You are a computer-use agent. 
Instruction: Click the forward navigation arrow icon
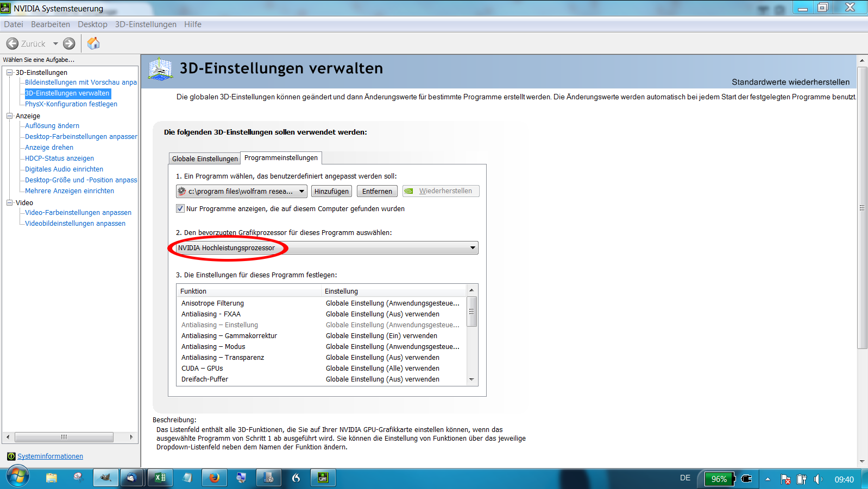point(69,43)
